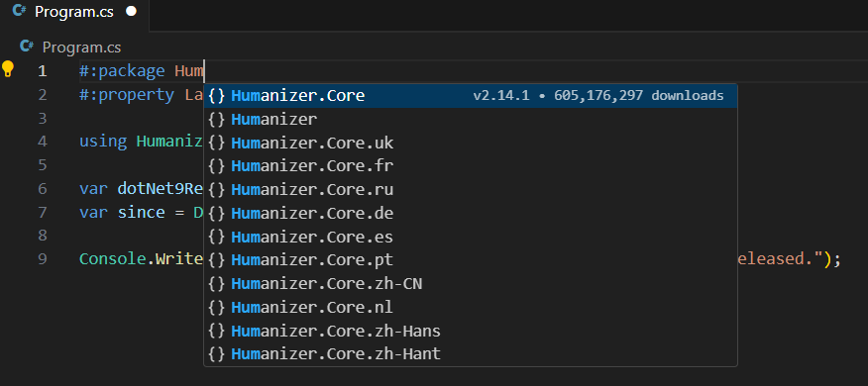
Task: Select Humanizer.Core.zh-Hant at list bottom
Action: click(x=471, y=354)
